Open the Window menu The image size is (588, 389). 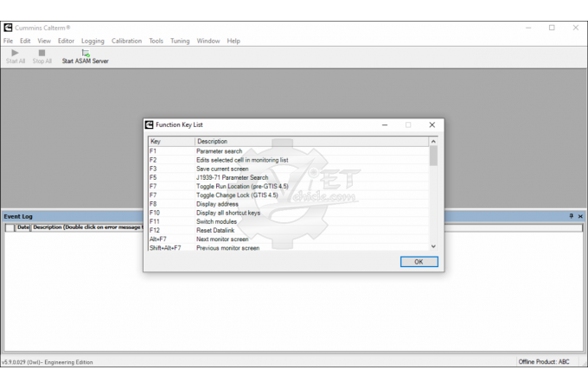click(208, 41)
